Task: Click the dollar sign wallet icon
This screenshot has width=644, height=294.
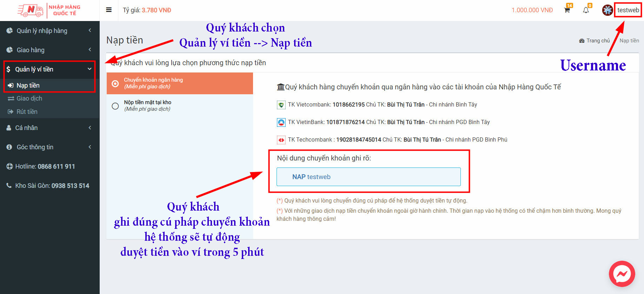Action: coord(8,69)
